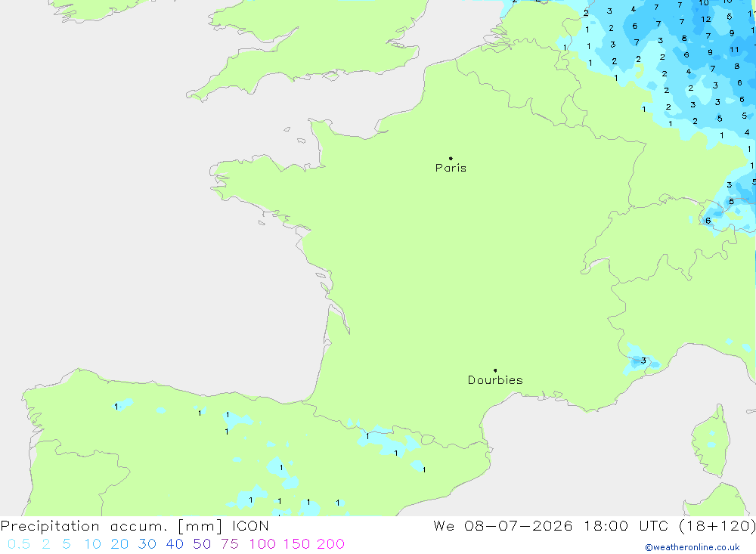Click the 20 legend value
This screenshot has height=554, width=756.
click(119, 544)
